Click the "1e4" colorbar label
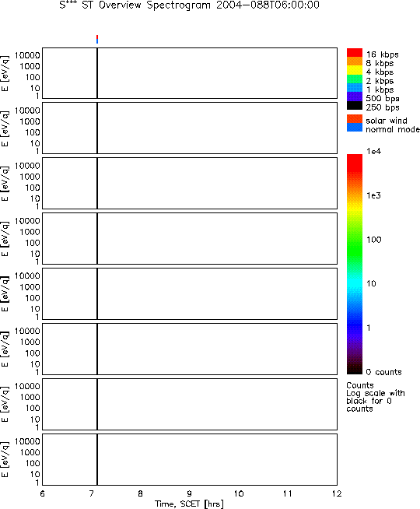 click(373, 151)
